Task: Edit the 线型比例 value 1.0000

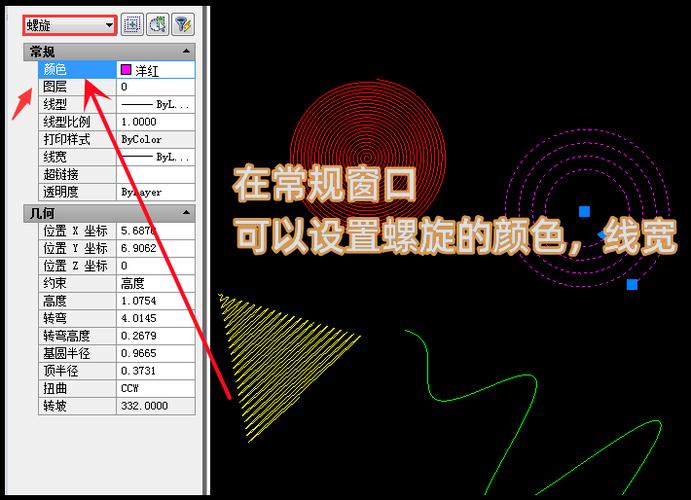Action: click(x=156, y=122)
